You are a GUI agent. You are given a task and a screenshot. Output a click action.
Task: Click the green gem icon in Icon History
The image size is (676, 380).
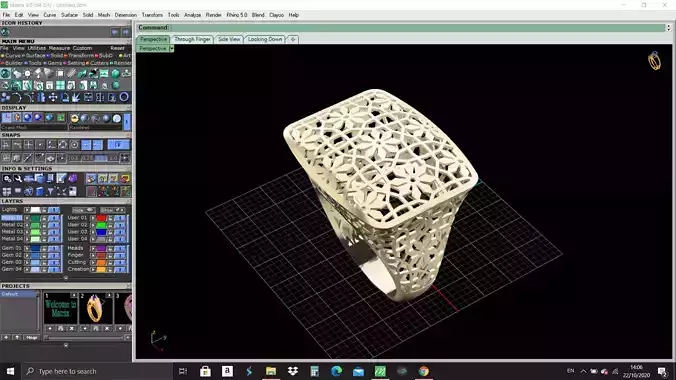pyautogui.click(x=5, y=32)
